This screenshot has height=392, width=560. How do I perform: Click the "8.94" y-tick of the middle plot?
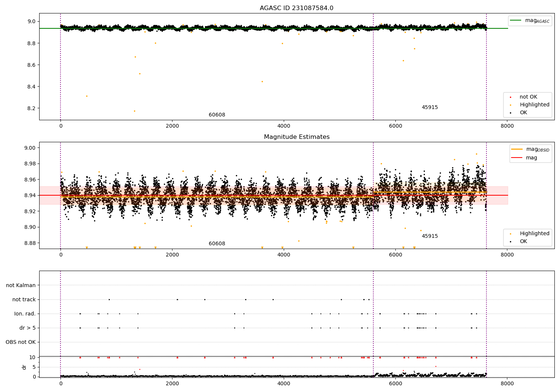coord(30,196)
